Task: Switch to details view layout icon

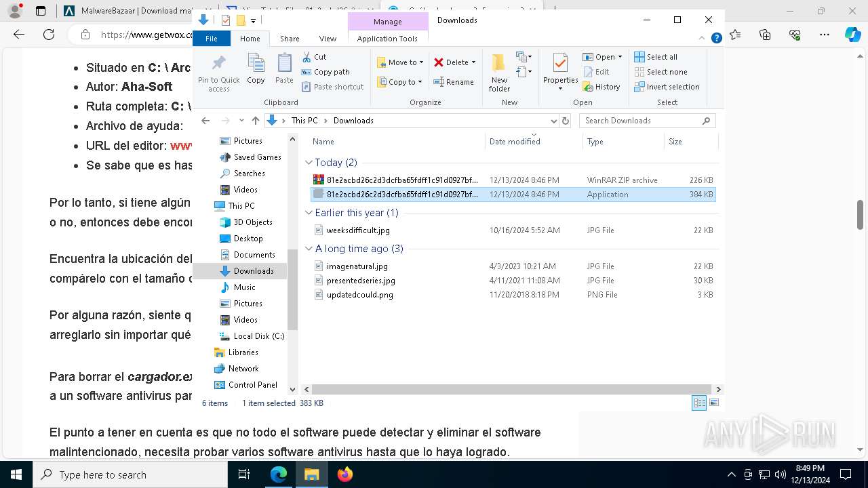Action: coord(699,403)
